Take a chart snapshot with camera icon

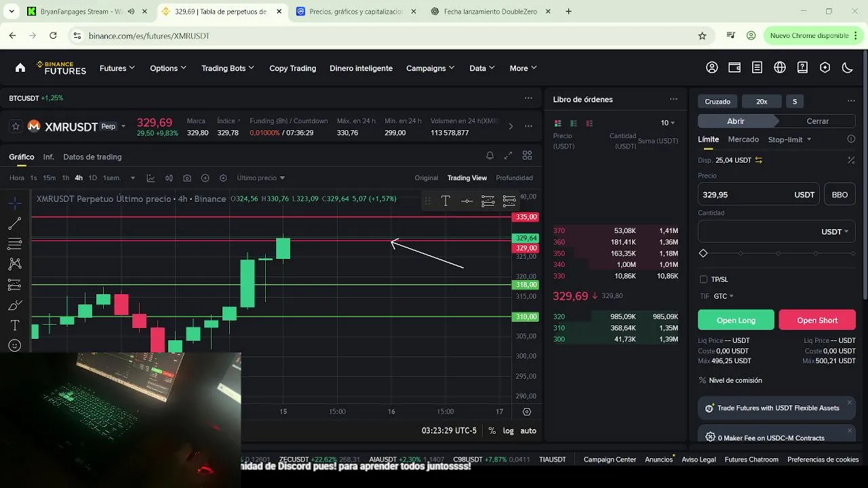187,178
